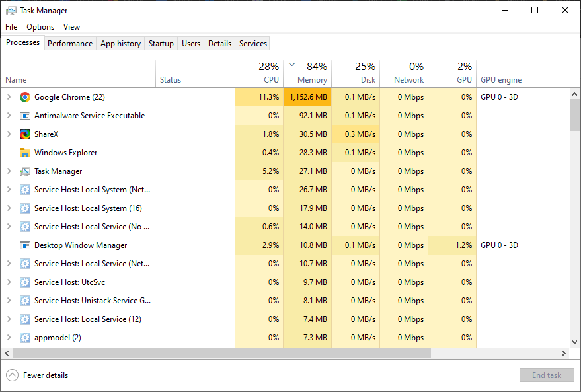The image size is (581, 392).
Task: Expand the Google Chrome process group
Action: (9, 97)
